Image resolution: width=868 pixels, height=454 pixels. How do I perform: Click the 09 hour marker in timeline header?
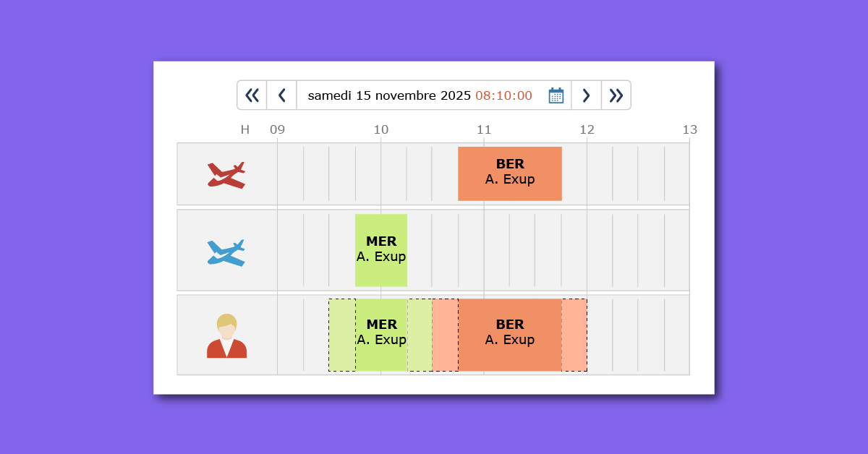pyautogui.click(x=277, y=130)
